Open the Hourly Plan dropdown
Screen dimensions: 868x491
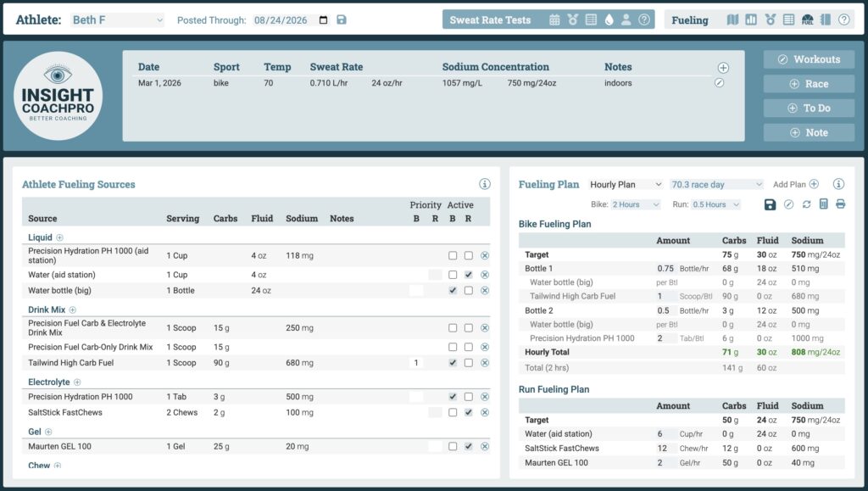tap(626, 184)
